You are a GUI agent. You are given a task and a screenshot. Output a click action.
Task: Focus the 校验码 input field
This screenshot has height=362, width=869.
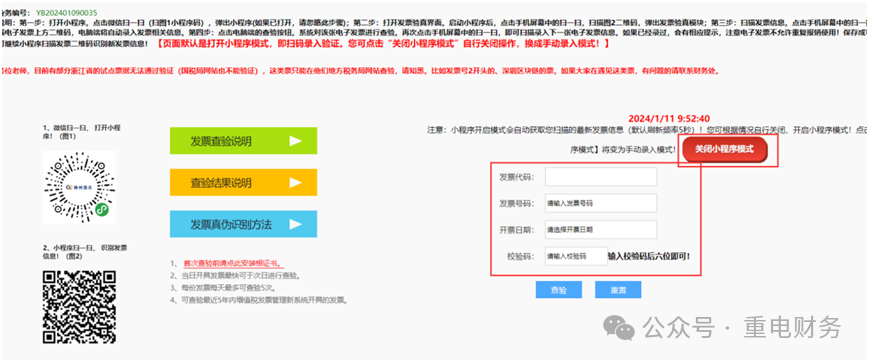576,256
